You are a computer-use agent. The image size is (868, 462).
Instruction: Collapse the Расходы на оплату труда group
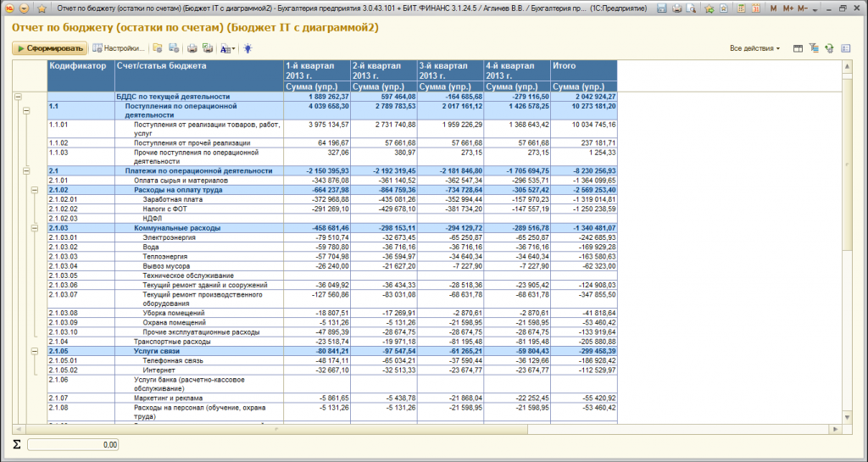click(x=34, y=188)
